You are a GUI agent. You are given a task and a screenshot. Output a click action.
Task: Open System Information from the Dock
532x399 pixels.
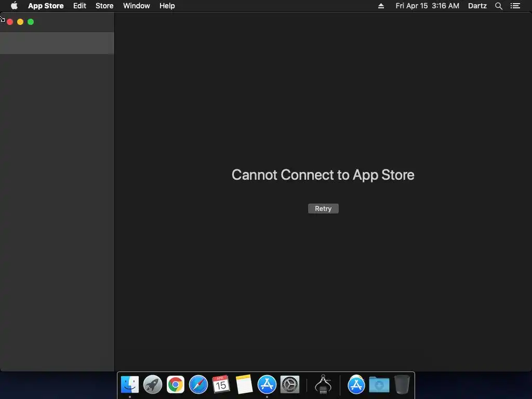pyautogui.click(x=323, y=384)
